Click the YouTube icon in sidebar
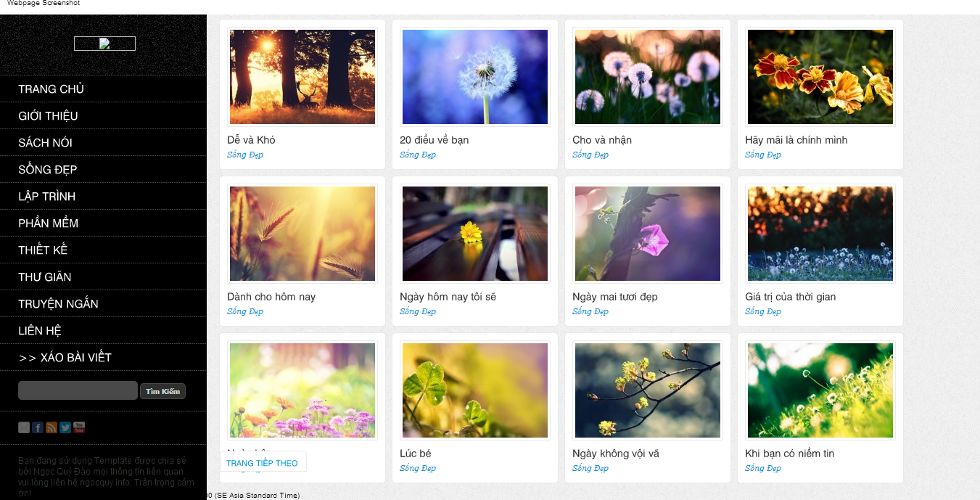Image resolution: width=980 pixels, height=500 pixels. 79,427
